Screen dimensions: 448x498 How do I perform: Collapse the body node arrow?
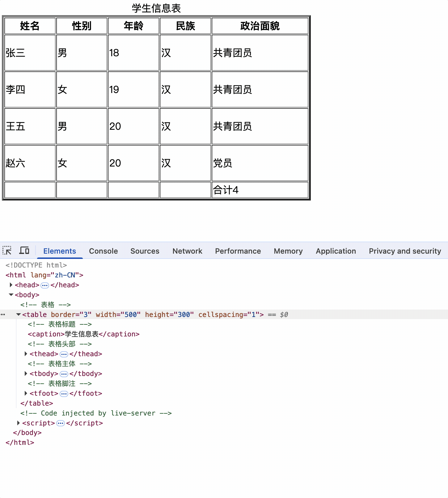click(11, 295)
